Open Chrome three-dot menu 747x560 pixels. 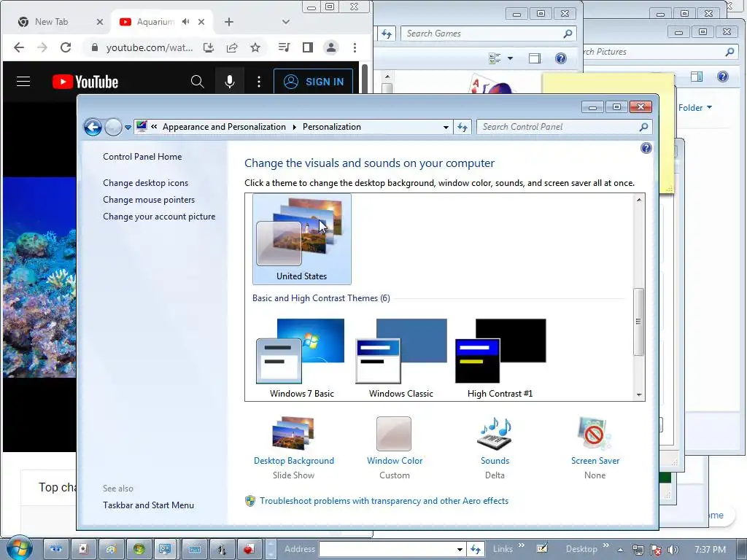(355, 47)
